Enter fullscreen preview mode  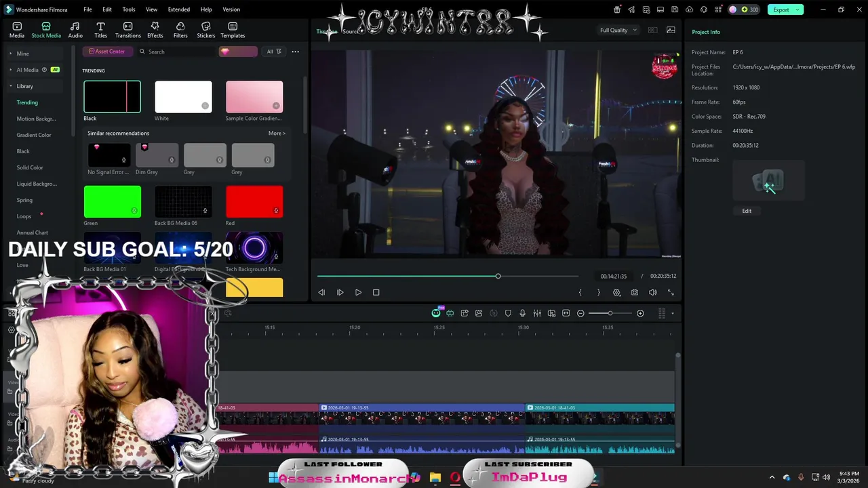[671, 292]
